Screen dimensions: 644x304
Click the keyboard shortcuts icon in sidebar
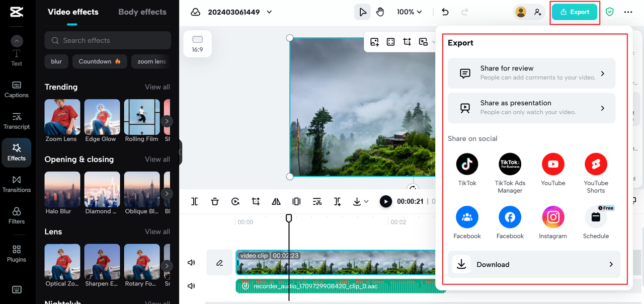coord(17,289)
